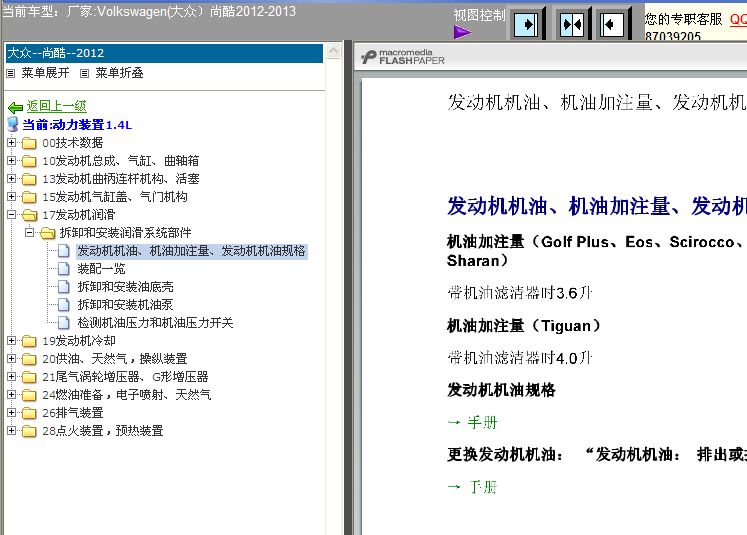The width and height of the screenshot is (747, 535).
Task: Click the center split view control icon
Action: coord(571,24)
